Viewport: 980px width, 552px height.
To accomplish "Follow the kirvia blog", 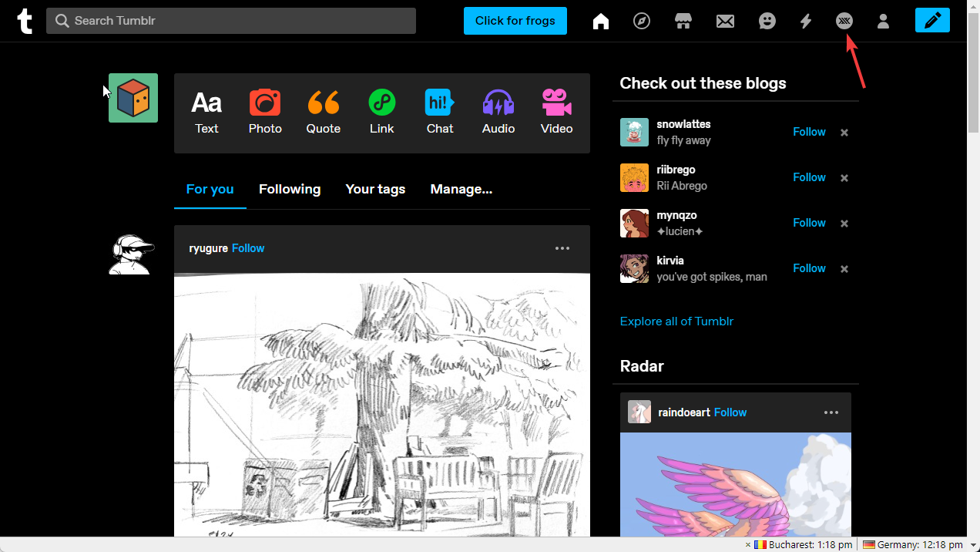I will (809, 268).
